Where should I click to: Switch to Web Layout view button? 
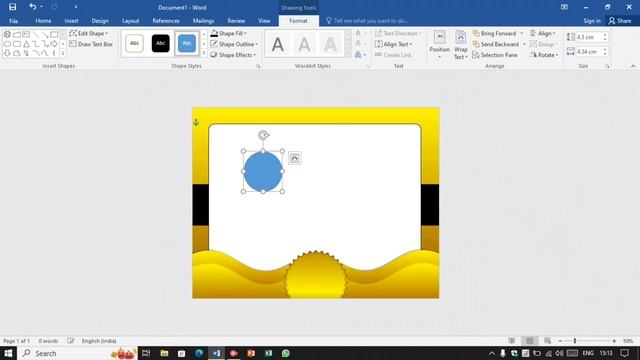tap(547, 341)
